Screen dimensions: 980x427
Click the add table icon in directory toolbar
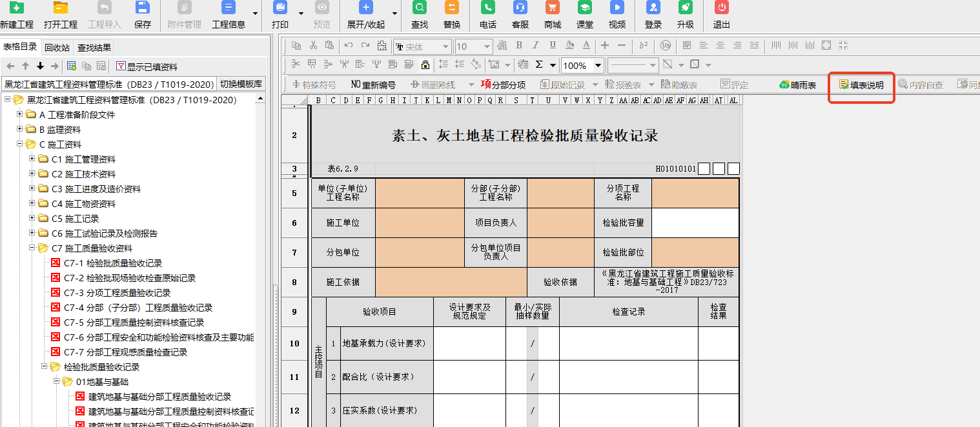click(x=72, y=66)
